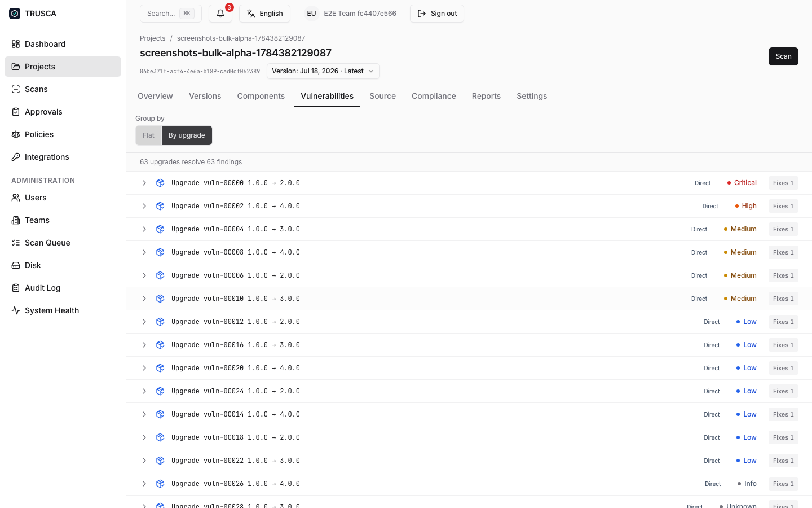Open Teams administration page
Viewport: 812px width, 508px height.
pos(63,220)
